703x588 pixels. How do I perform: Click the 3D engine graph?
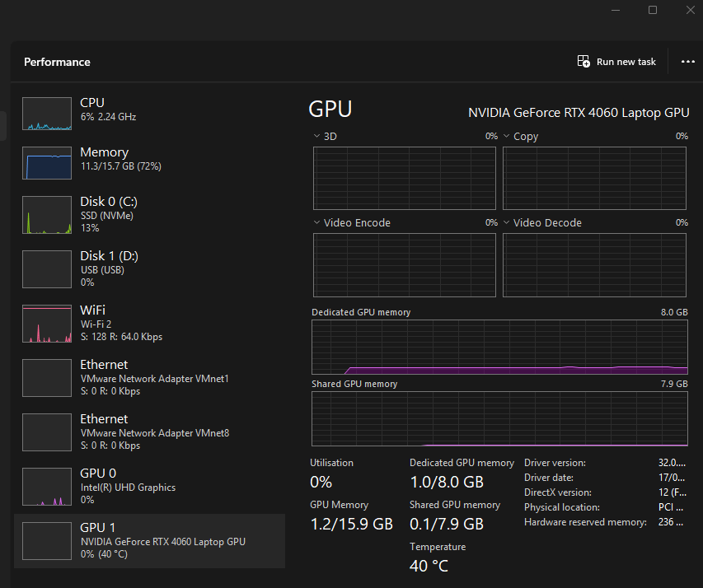pyautogui.click(x=405, y=178)
